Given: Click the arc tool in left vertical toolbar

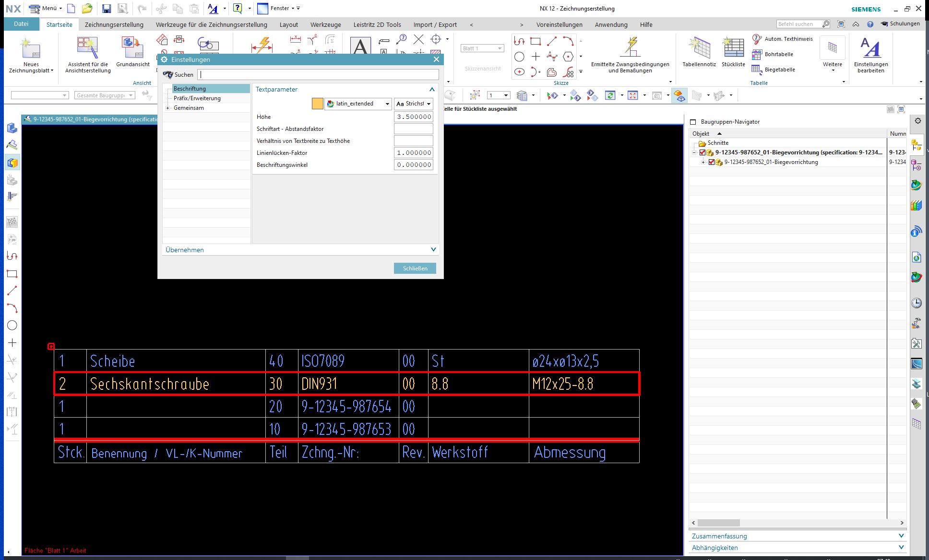Looking at the screenshot, I should 12,308.
